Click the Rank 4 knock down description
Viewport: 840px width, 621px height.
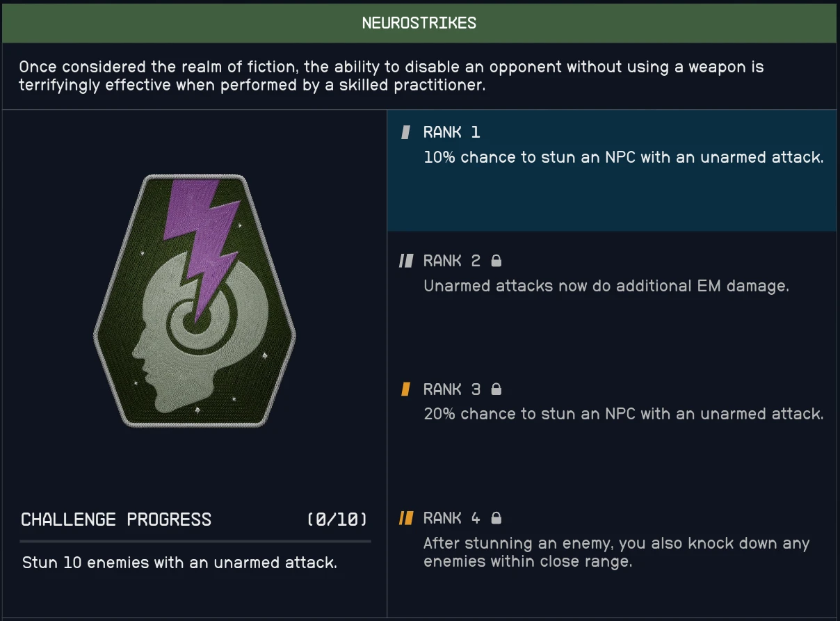[616, 552]
